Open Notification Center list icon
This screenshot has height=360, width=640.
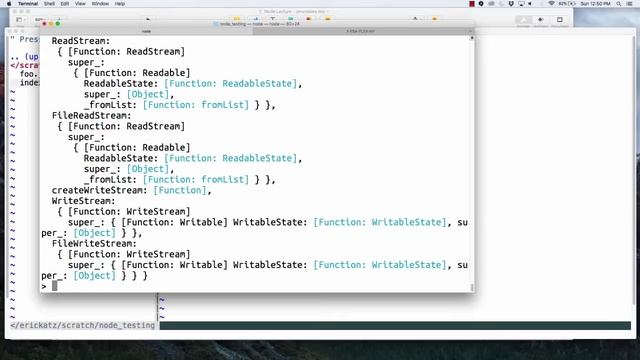[630, 4]
